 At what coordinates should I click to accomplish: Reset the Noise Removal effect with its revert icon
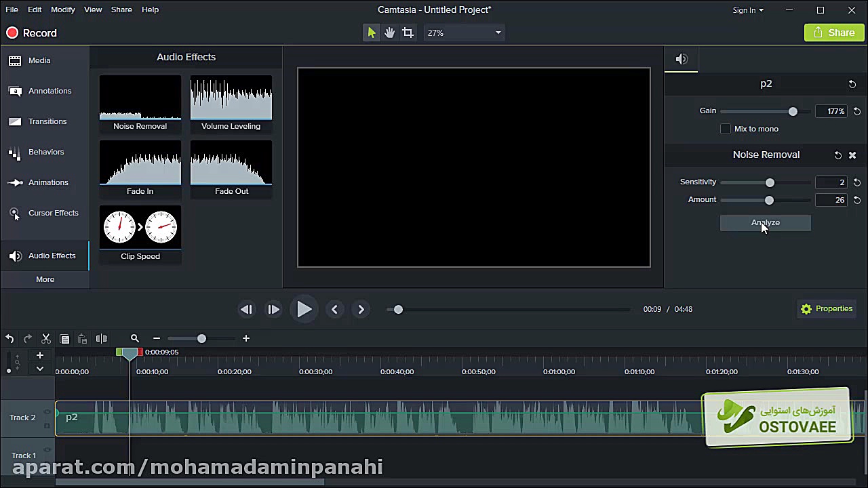pyautogui.click(x=837, y=155)
